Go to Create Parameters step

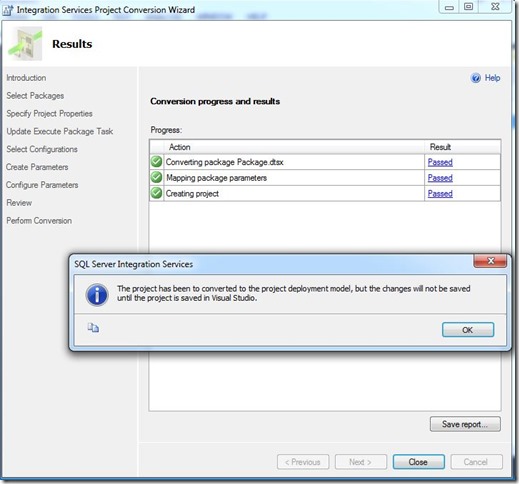pyautogui.click(x=37, y=167)
